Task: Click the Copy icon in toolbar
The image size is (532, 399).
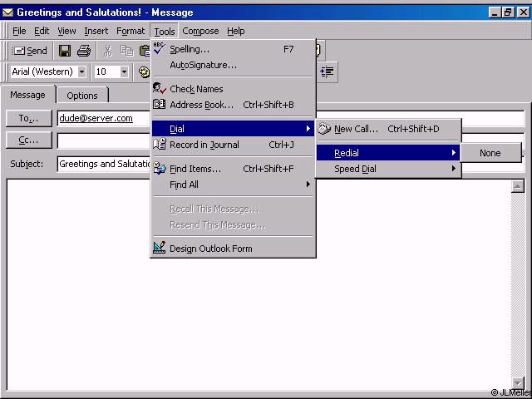Action: [x=126, y=51]
